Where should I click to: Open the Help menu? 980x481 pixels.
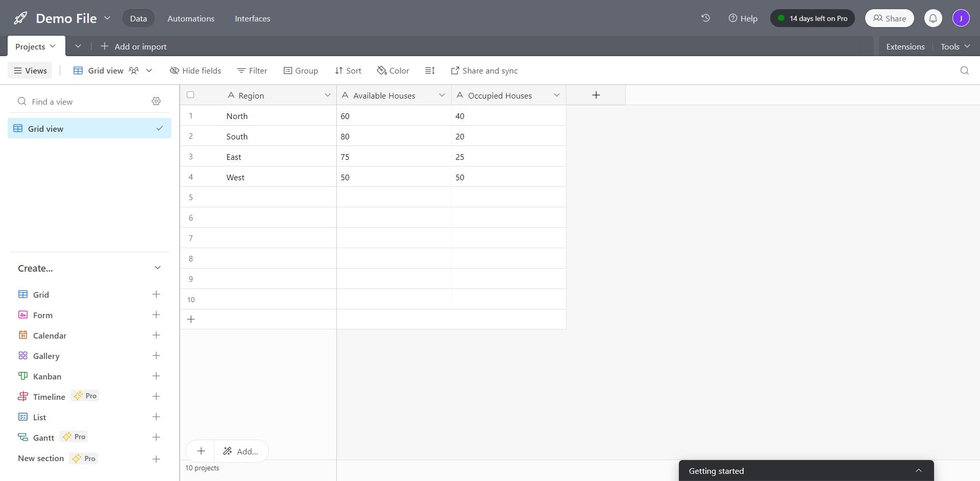(743, 18)
